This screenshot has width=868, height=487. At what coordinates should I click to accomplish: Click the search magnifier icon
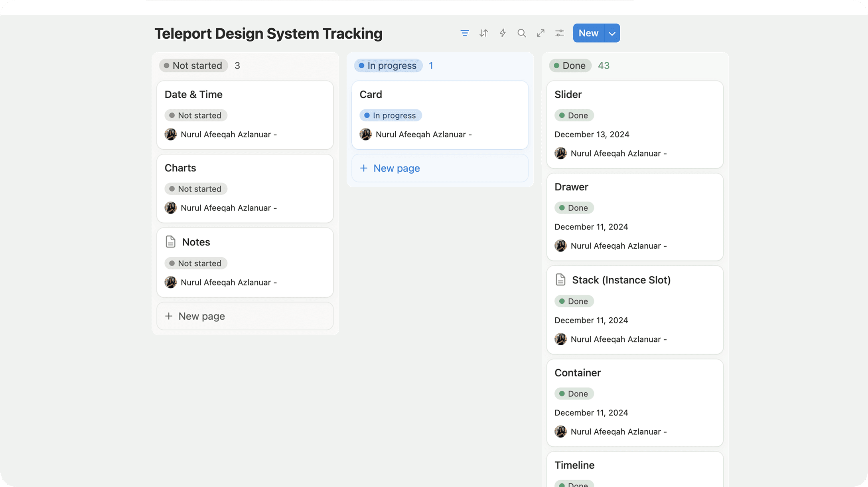tap(521, 33)
